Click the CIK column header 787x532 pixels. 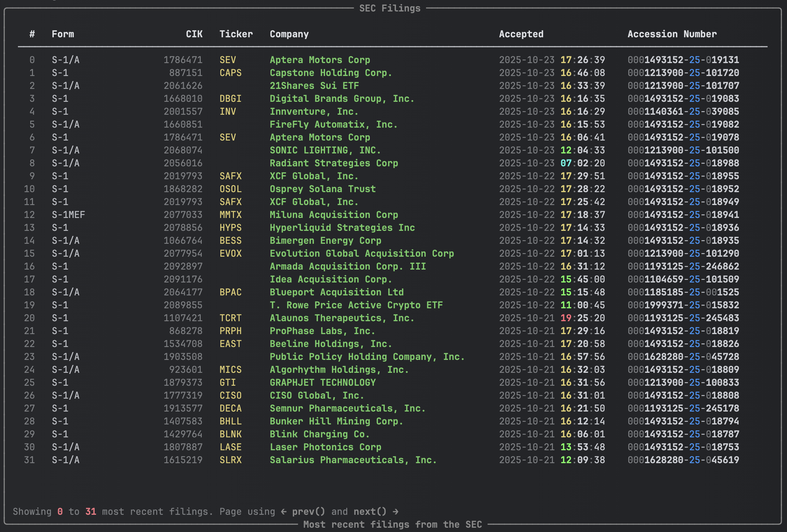pyautogui.click(x=194, y=34)
